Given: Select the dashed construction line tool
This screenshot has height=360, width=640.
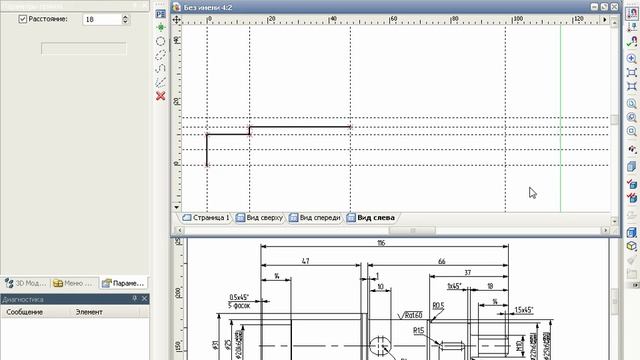Looking at the screenshot, I should click(x=161, y=82).
